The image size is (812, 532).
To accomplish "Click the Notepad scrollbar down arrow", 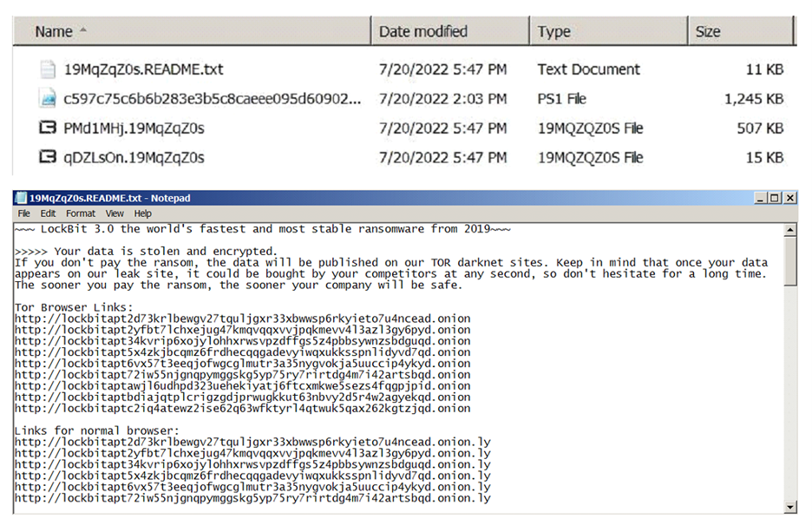I will pyautogui.click(x=789, y=507).
